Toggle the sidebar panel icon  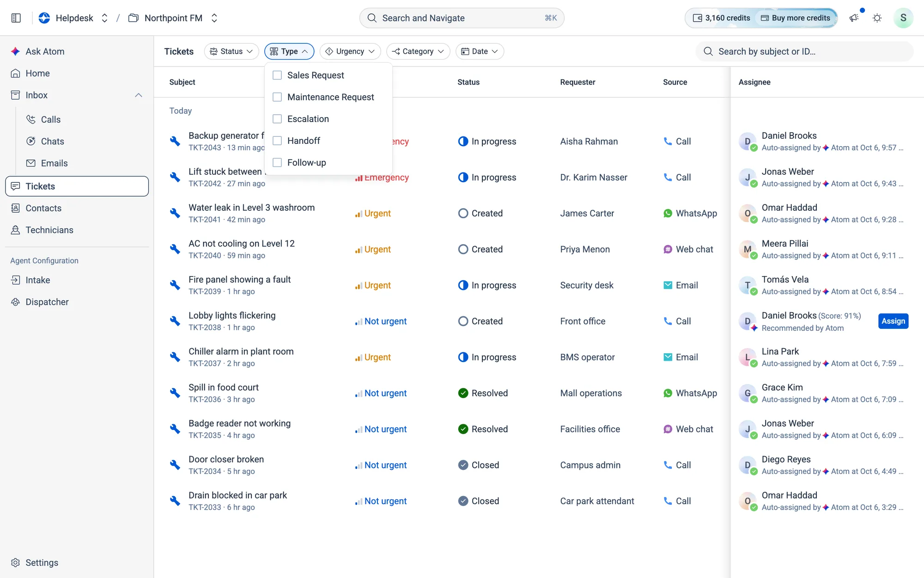click(16, 18)
